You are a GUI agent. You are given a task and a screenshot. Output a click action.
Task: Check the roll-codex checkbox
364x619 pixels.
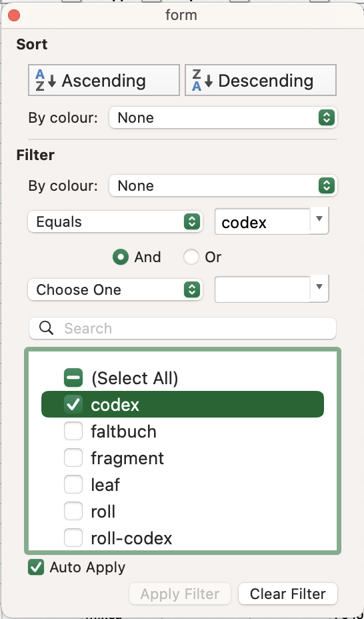[73, 538]
